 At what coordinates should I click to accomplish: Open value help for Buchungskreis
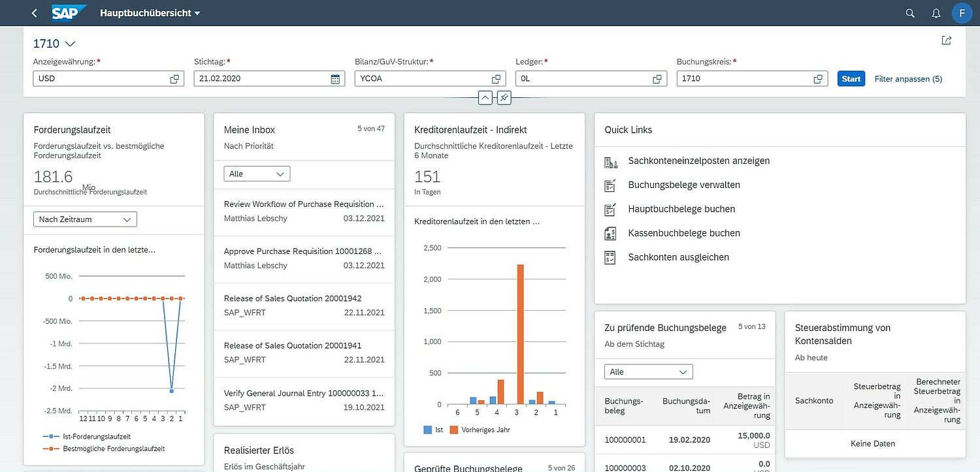pyautogui.click(x=818, y=79)
